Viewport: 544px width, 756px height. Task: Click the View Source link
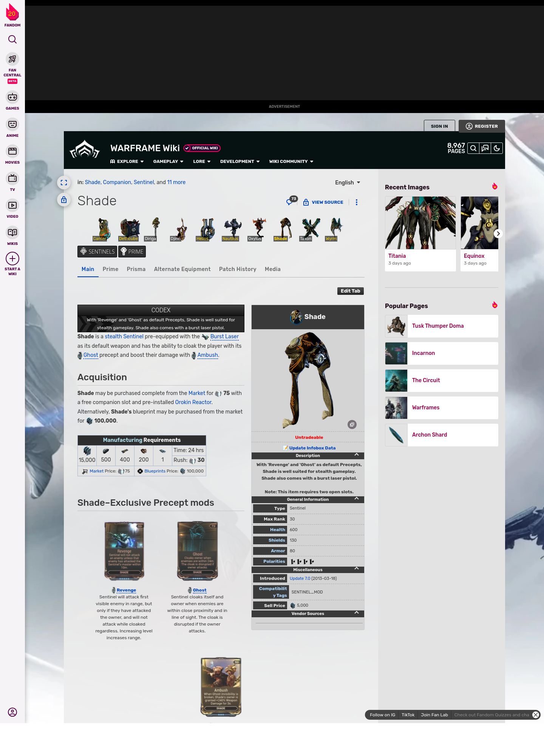323,202
